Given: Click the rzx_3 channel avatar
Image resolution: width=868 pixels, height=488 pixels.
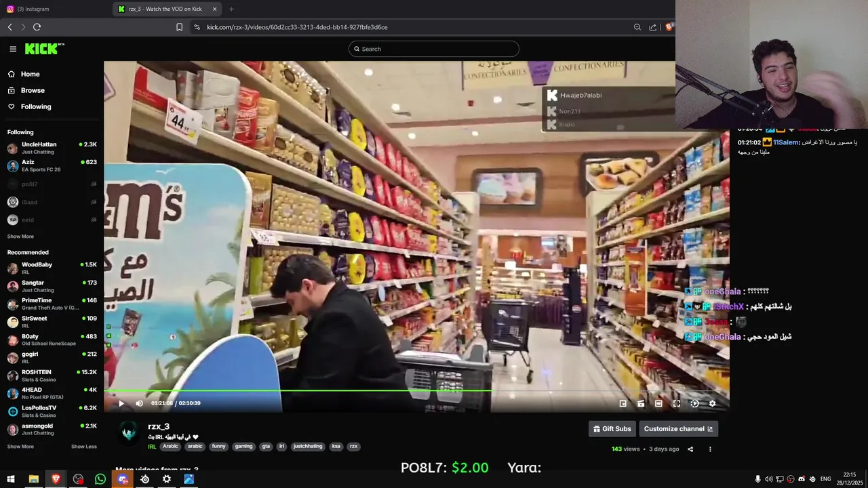Looking at the screenshot, I should 129,432.
